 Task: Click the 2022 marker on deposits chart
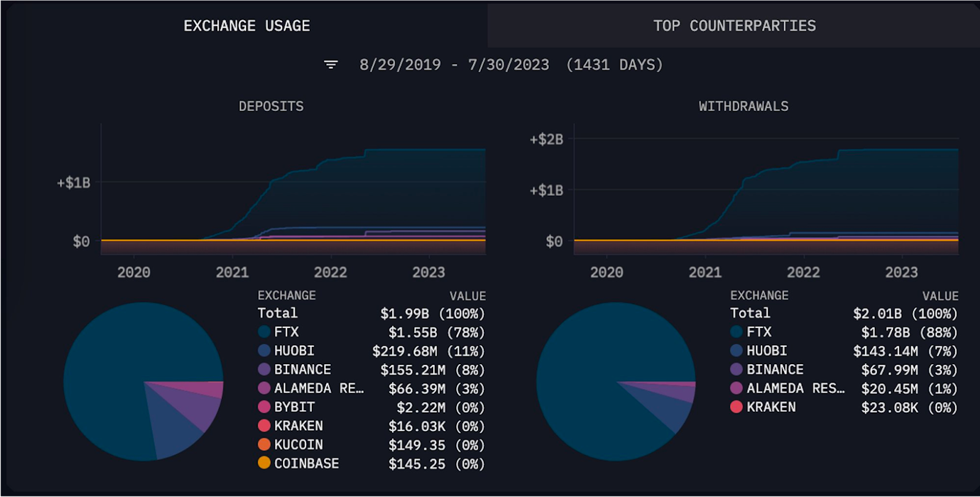(331, 272)
